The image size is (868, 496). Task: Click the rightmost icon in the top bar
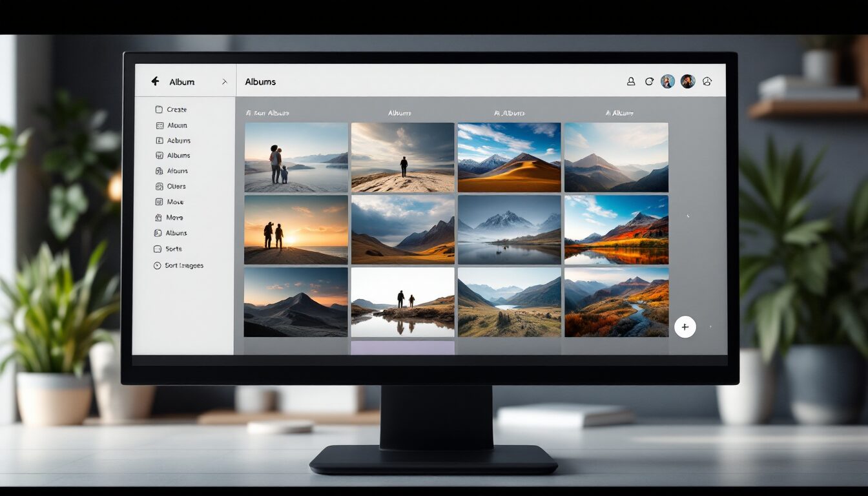pyautogui.click(x=707, y=81)
